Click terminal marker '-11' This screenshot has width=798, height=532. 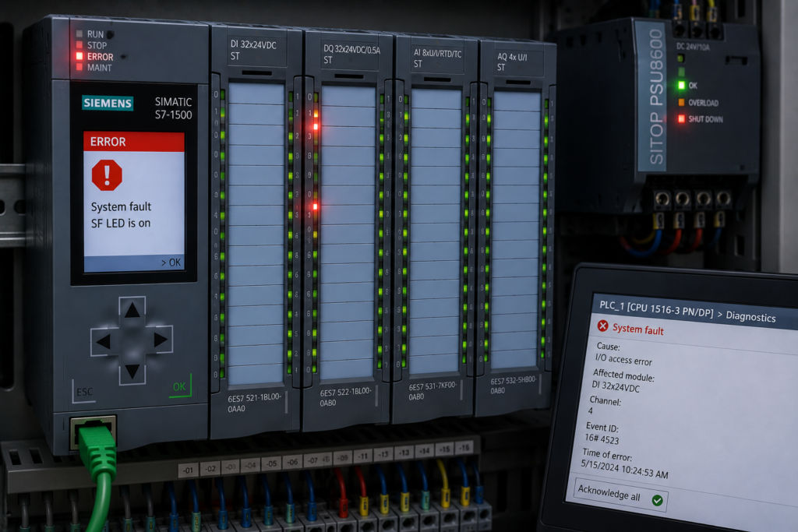pyautogui.click(x=362, y=456)
